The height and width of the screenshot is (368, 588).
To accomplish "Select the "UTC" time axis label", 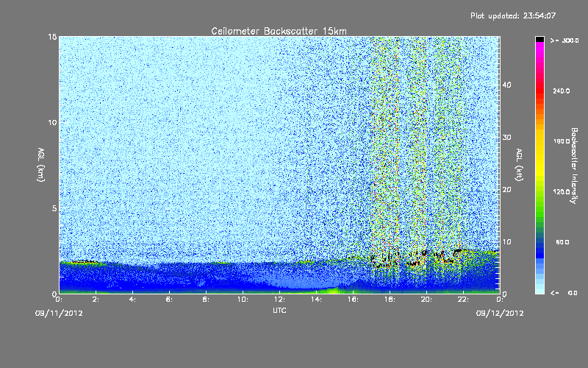I will 279,310.
